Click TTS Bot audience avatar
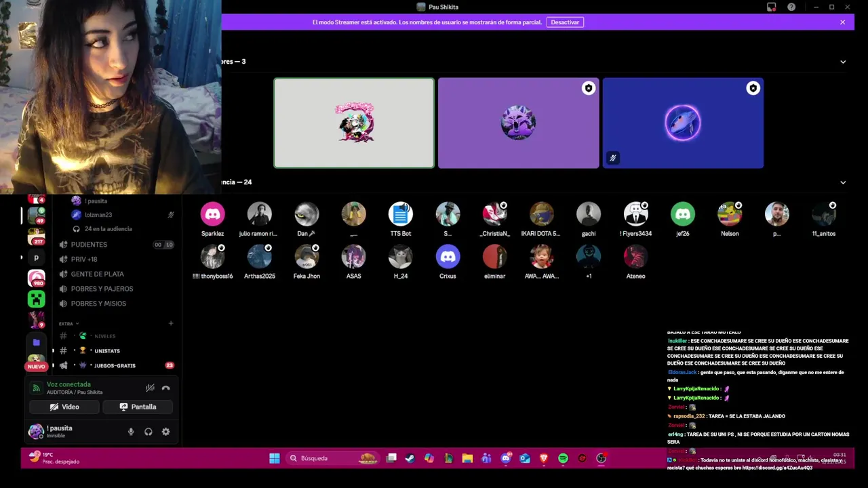This screenshot has height=488, width=868. point(401,214)
